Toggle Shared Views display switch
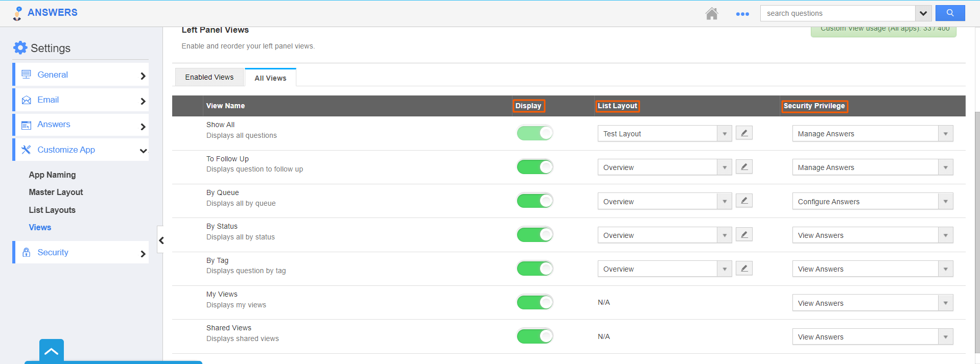The height and width of the screenshot is (364, 980). click(x=534, y=336)
